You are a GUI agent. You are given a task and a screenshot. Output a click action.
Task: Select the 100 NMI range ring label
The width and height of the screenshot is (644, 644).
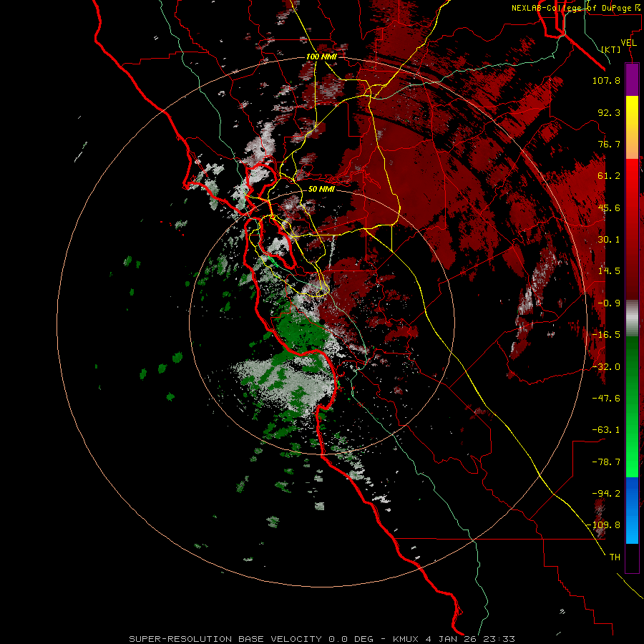(x=321, y=57)
